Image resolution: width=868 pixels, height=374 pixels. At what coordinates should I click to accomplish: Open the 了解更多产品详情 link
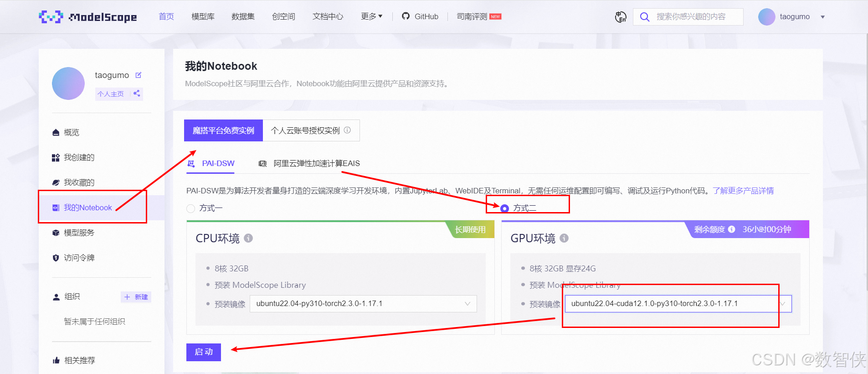point(743,191)
